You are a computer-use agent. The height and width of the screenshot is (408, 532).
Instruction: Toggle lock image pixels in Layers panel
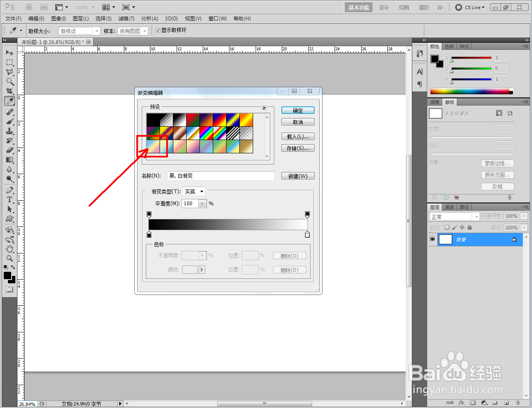(x=454, y=227)
